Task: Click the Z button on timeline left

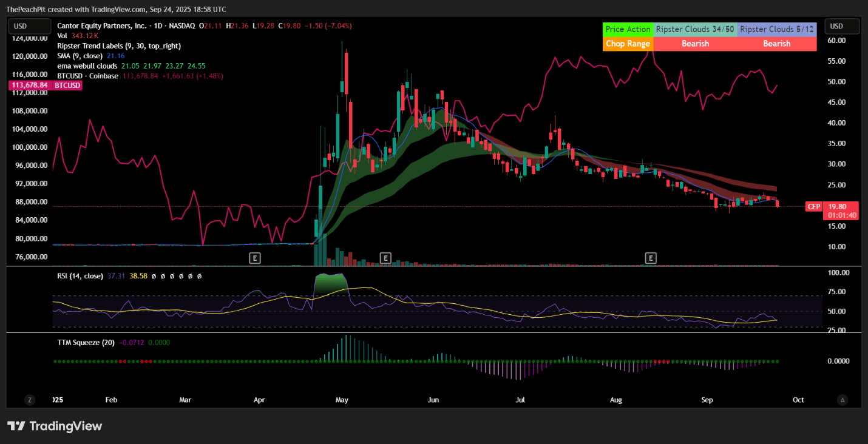Action: 29,400
